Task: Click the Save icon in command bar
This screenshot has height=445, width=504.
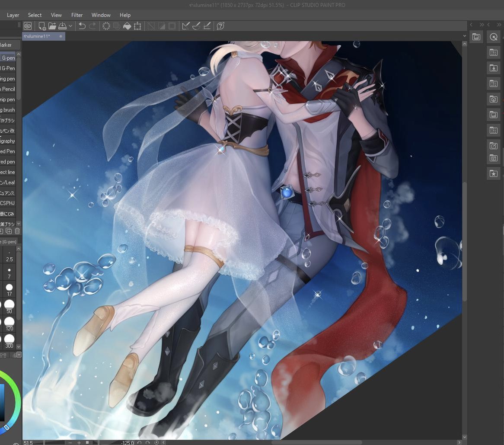Action: pos(62,26)
